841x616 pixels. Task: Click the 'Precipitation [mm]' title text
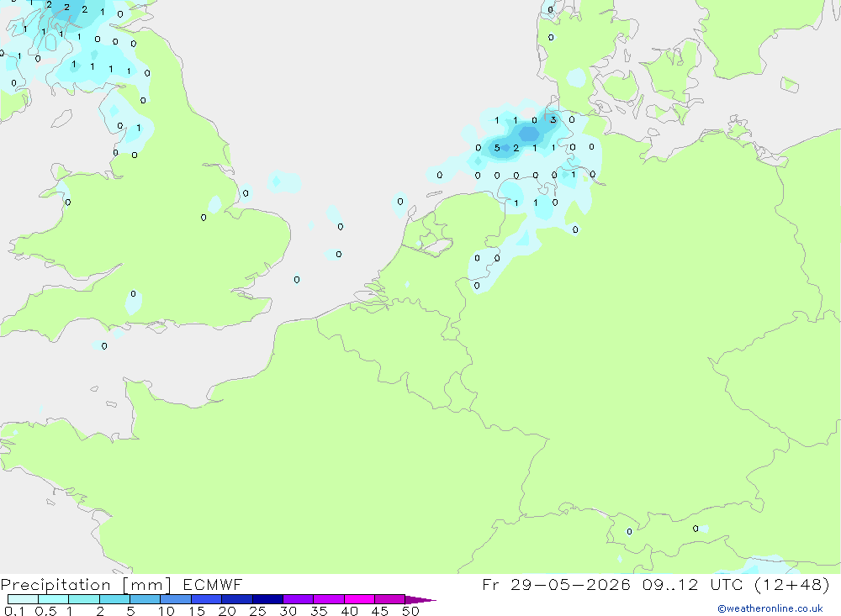pyautogui.click(x=86, y=585)
